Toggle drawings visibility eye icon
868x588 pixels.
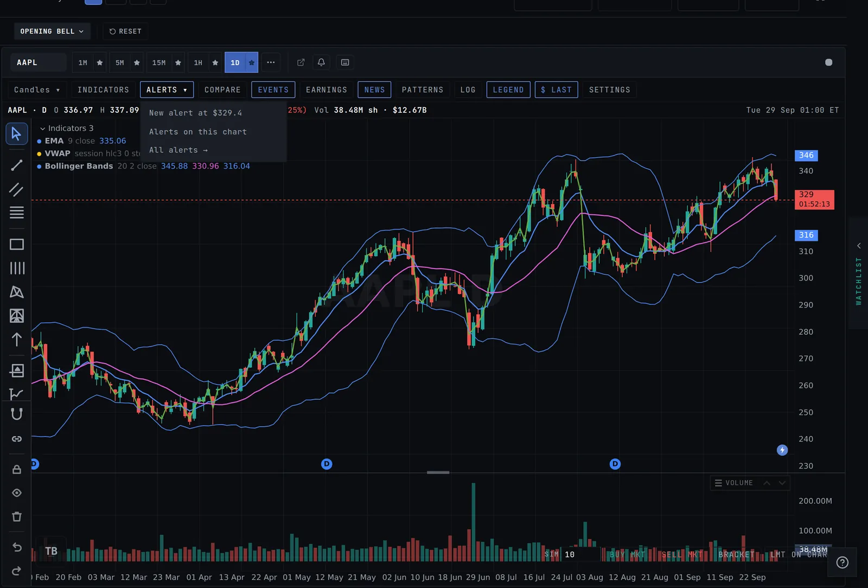[x=16, y=493]
